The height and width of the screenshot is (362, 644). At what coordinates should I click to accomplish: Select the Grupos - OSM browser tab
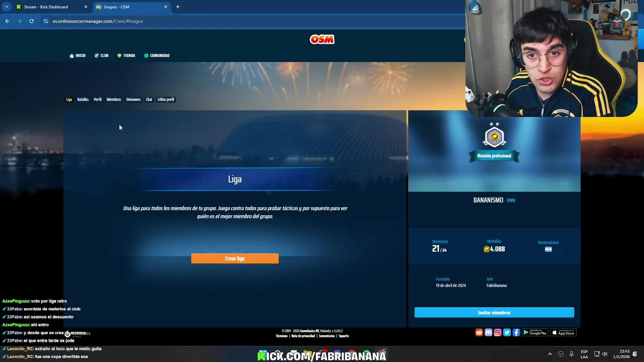click(132, 7)
